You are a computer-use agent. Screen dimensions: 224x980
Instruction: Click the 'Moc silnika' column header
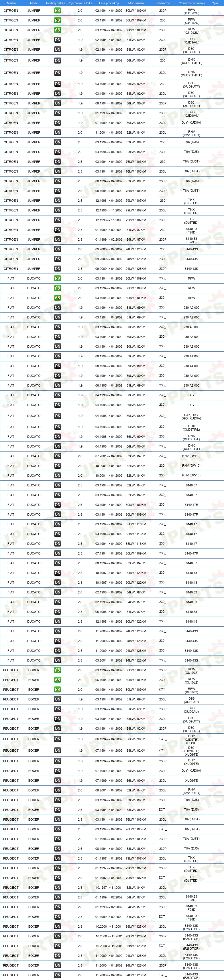[136, 3]
